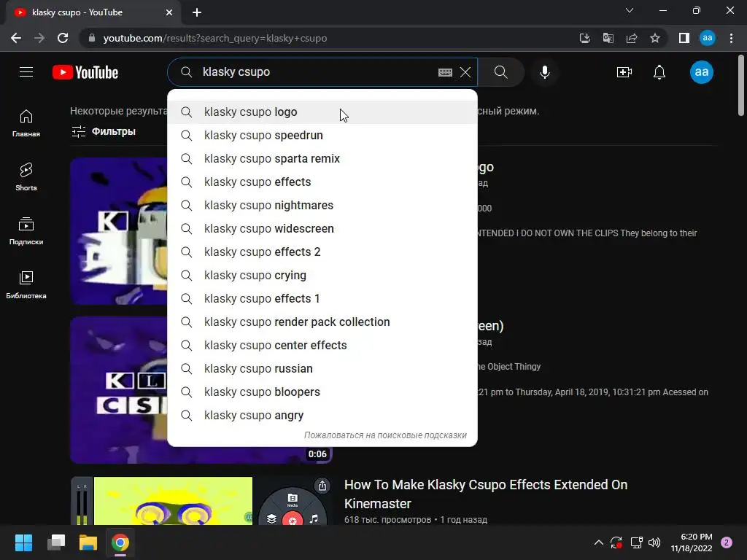This screenshot has height=560, width=747.
Task: Open Chrome's three-dot menu
Action: click(x=731, y=38)
